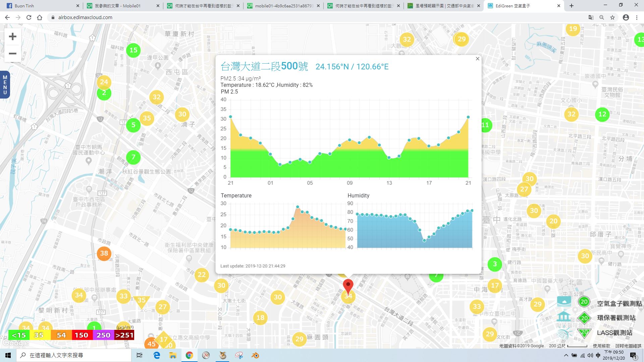Viewport: 644px width, 362px height.
Task: Show hidden system tray icons
Action: (x=566, y=355)
